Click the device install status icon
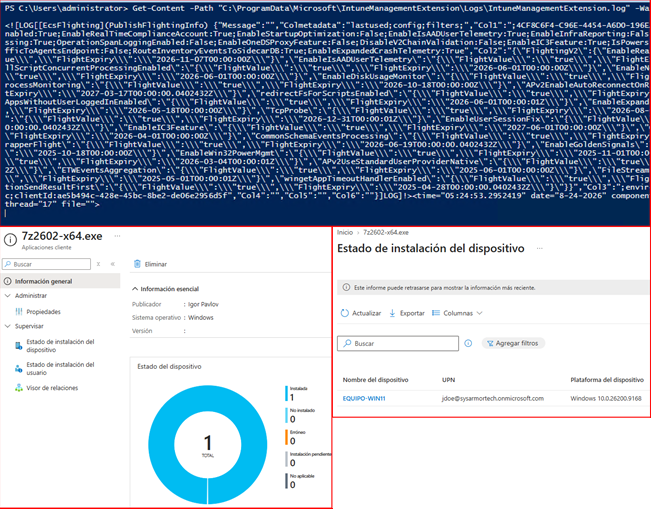This screenshot has height=511, width=652. (19, 346)
